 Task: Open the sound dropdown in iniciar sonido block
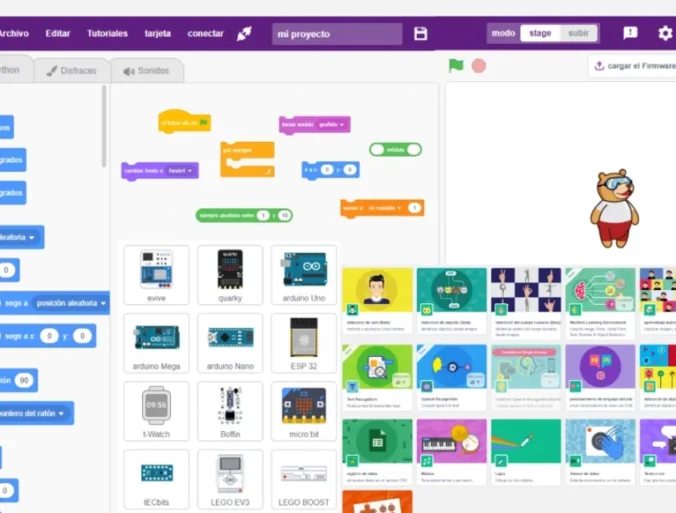(x=332, y=125)
